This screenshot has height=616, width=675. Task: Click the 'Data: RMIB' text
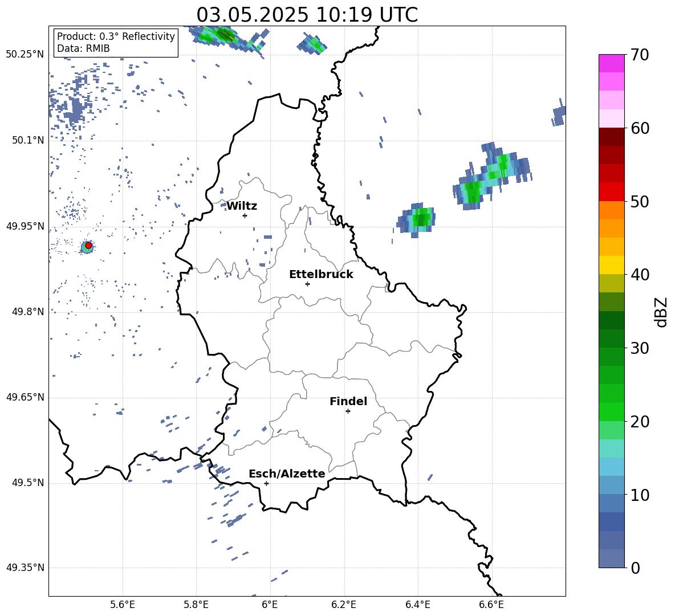83,48
